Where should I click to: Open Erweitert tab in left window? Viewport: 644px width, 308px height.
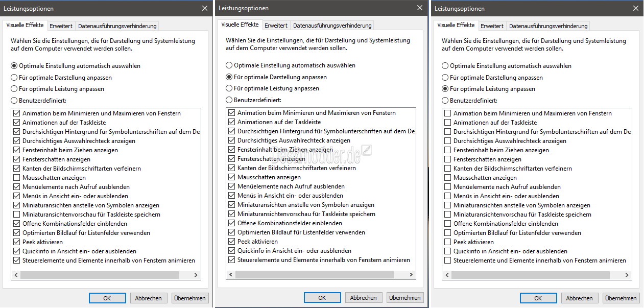coord(61,26)
